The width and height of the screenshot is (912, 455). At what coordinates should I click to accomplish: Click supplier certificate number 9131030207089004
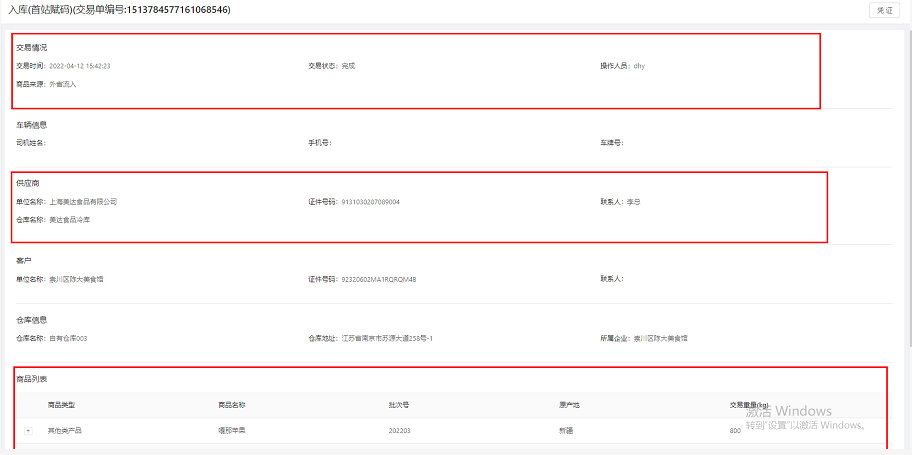(370, 202)
